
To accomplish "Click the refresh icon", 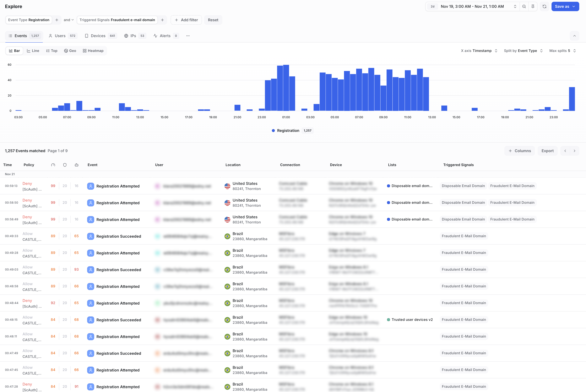I will 544,6.
